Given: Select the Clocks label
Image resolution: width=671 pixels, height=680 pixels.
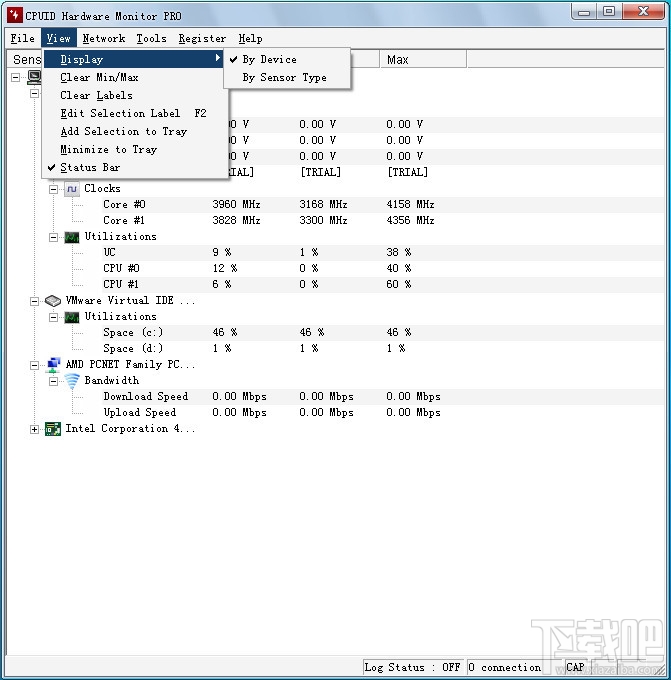Looking at the screenshot, I should [102, 189].
